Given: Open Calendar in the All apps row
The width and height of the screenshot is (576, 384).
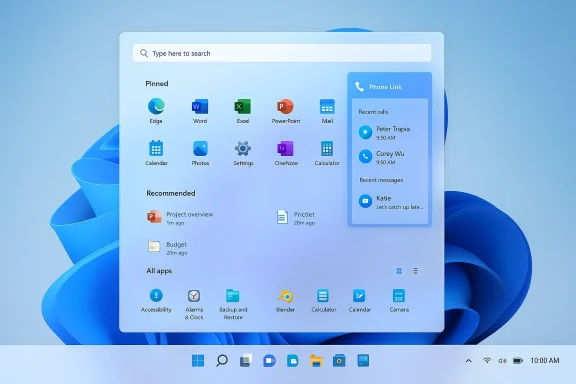Looking at the screenshot, I should click(359, 301).
